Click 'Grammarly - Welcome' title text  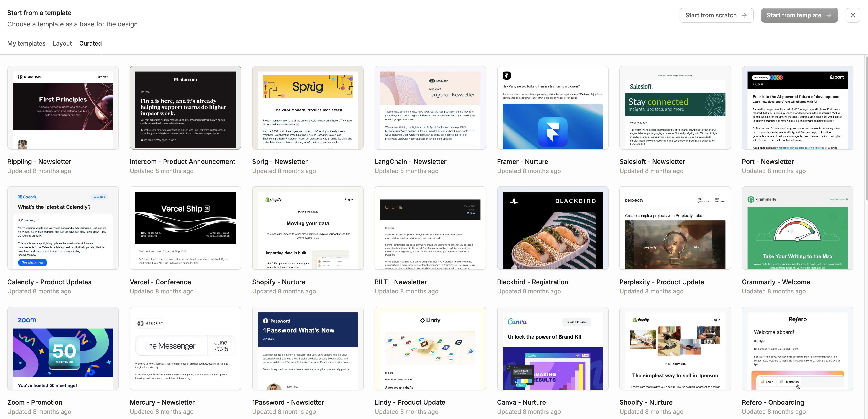pos(776,282)
